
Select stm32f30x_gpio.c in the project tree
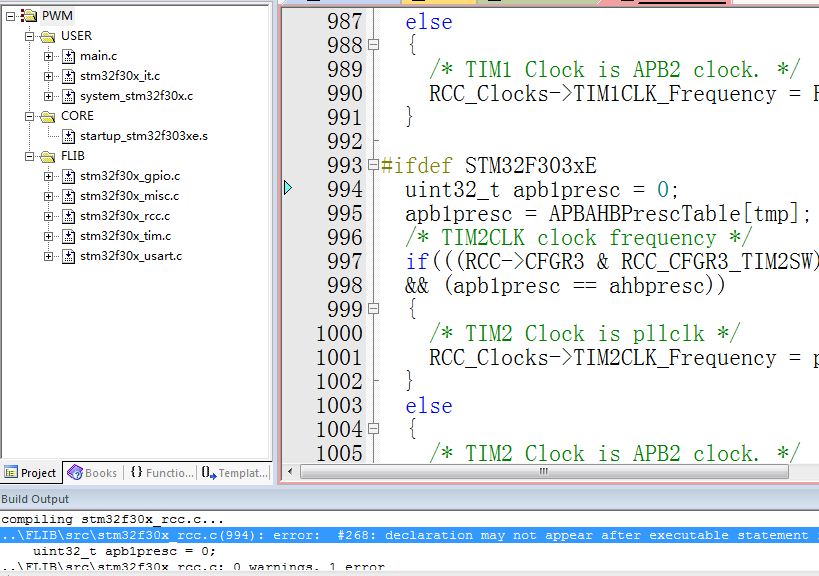(x=130, y=177)
